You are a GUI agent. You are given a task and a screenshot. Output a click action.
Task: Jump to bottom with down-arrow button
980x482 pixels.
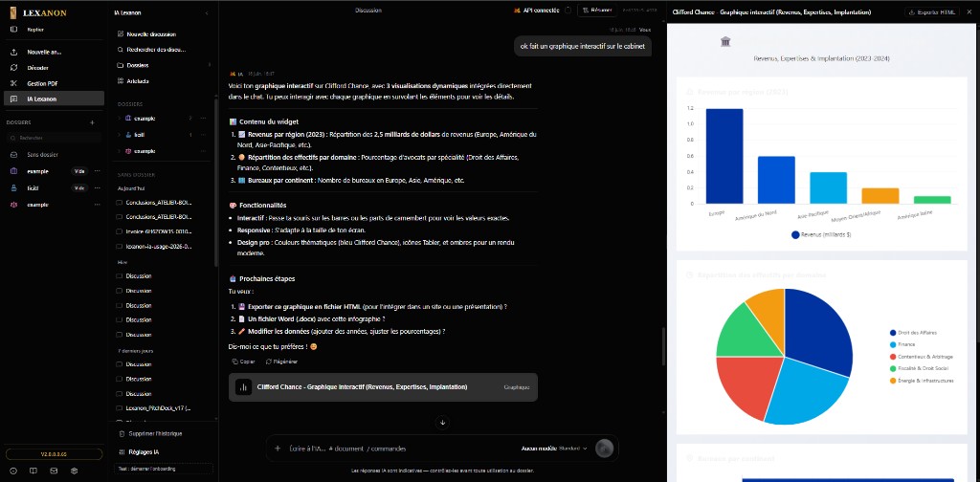point(443,423)
